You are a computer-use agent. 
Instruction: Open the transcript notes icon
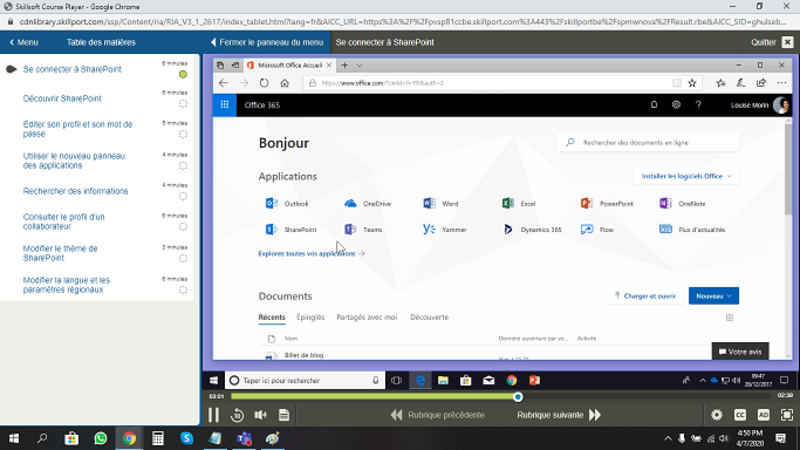tap(284, 415)
